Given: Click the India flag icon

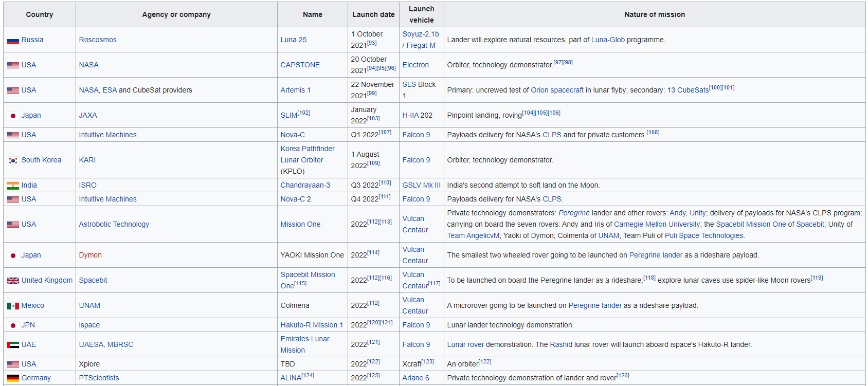Looking at the screenshot, I should (13, 186).
